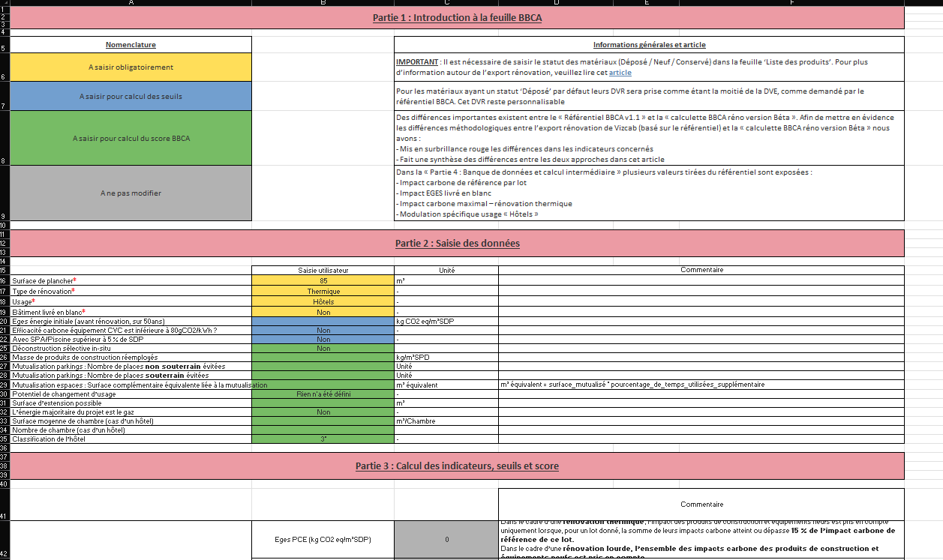Select hotel classification cell showing '3*'

coord(323,439)
